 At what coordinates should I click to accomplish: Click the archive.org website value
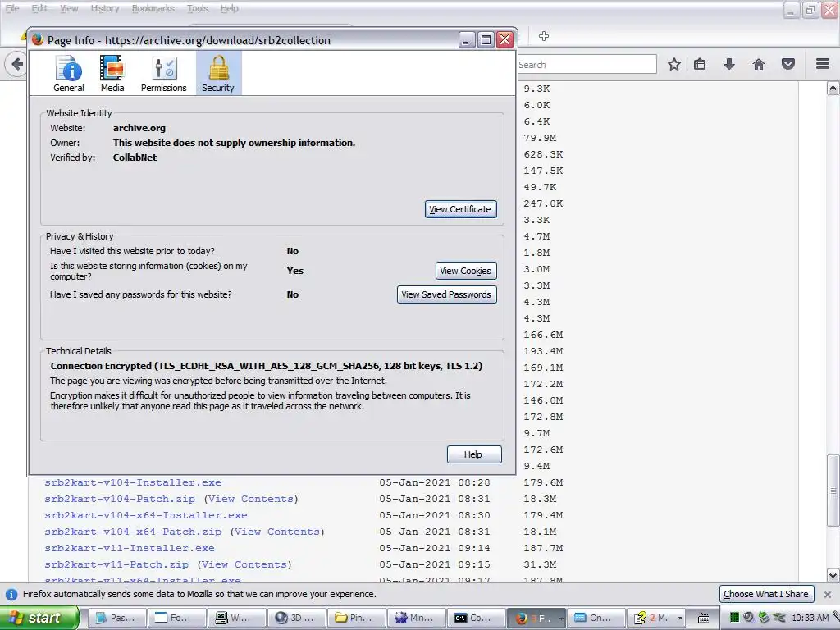coord(139,128)
